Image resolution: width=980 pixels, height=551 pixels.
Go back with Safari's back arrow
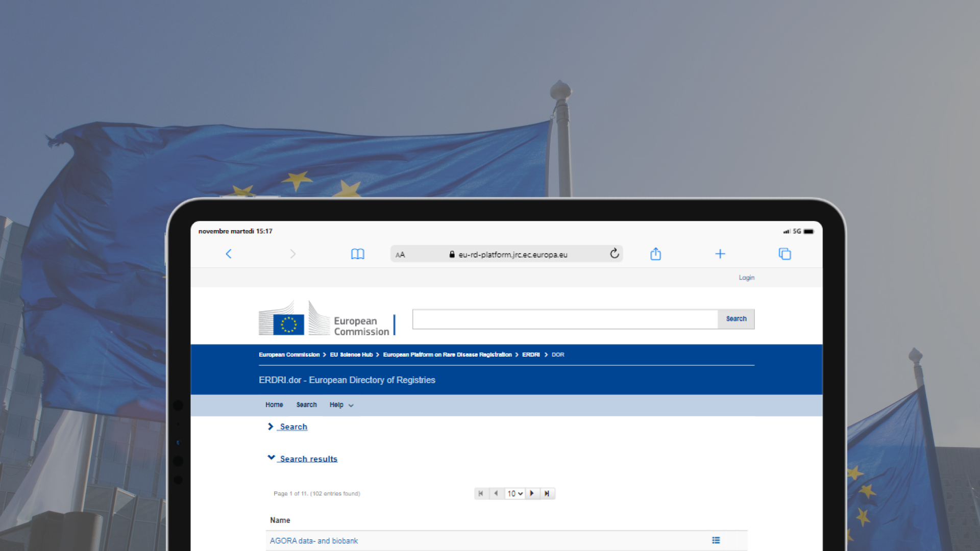(229, 254)
